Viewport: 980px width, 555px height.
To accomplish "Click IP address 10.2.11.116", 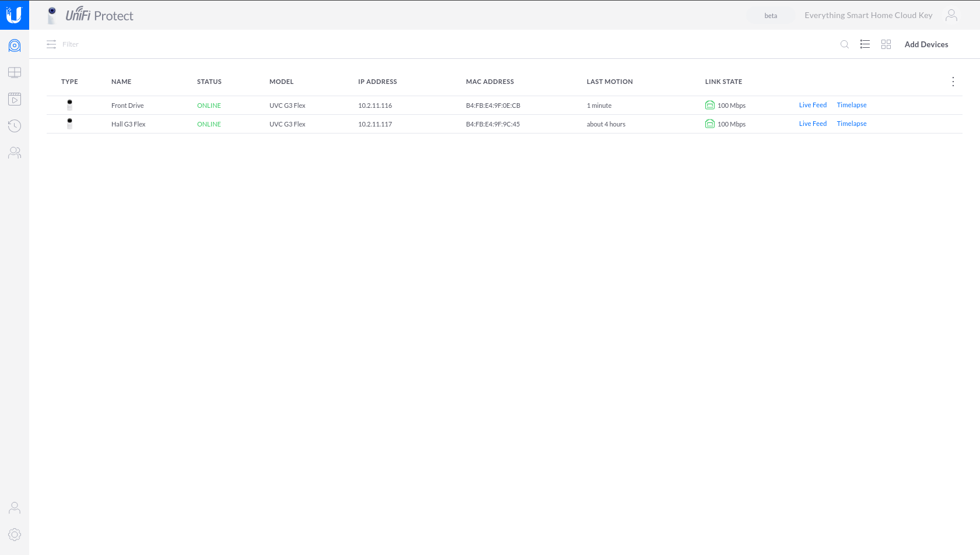I will coord(375,106).
